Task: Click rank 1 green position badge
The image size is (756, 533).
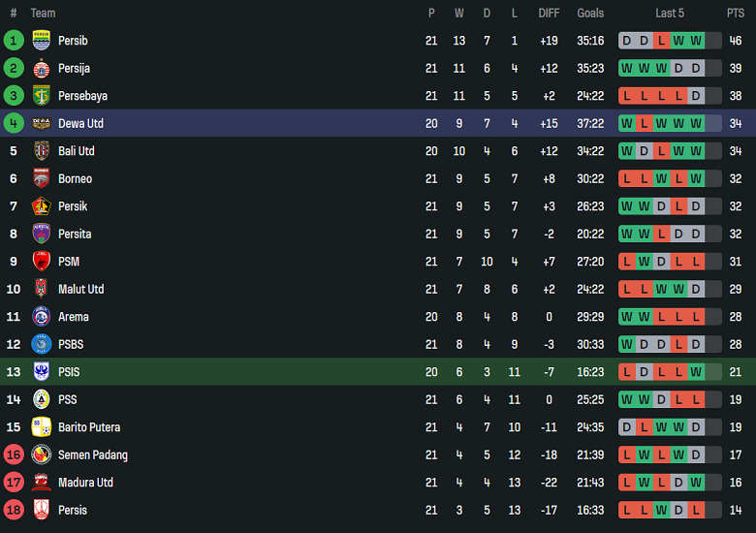Action: (x=14, y=41)
